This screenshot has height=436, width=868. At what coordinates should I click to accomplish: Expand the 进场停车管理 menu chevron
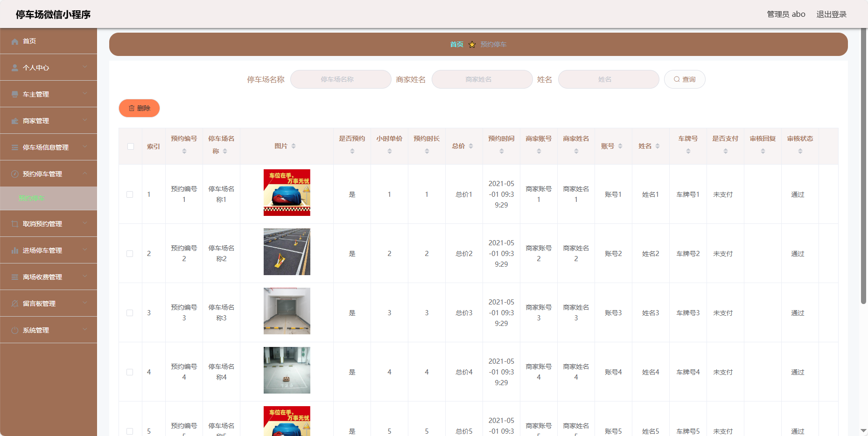tap(85, 249)
